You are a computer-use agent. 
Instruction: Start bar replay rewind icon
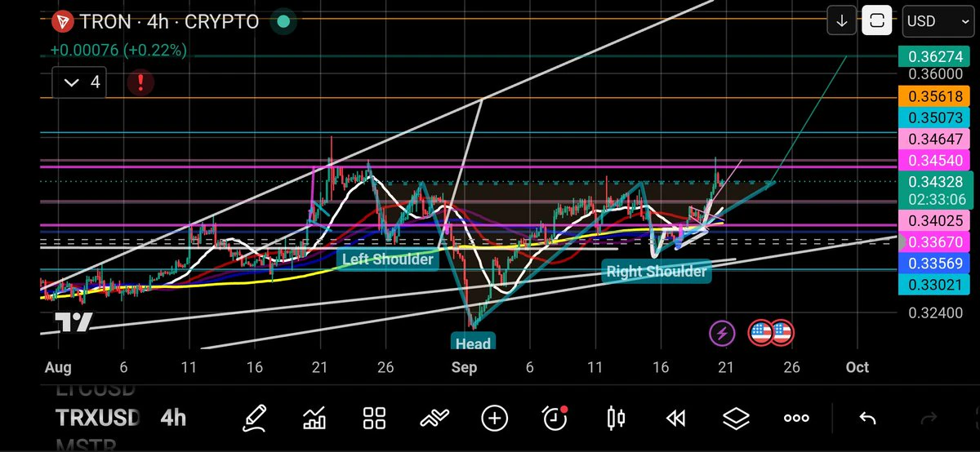[x=675, y=419]
